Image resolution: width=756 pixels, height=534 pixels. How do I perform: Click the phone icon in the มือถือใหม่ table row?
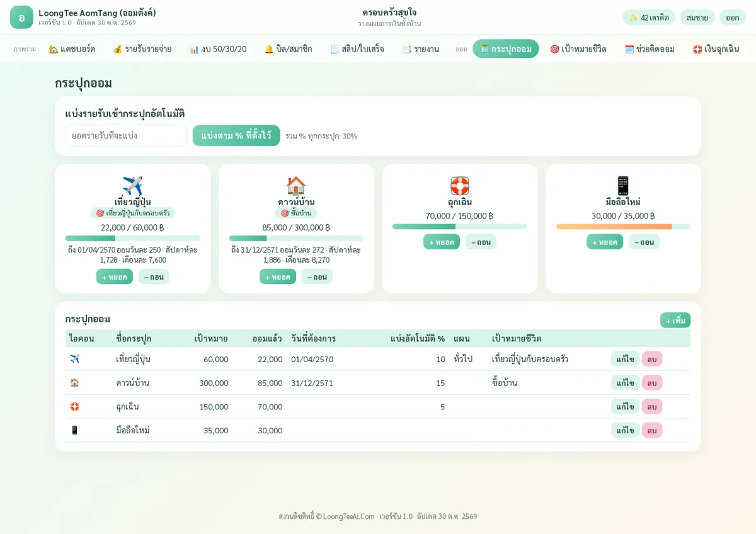[x=74, y=431]
